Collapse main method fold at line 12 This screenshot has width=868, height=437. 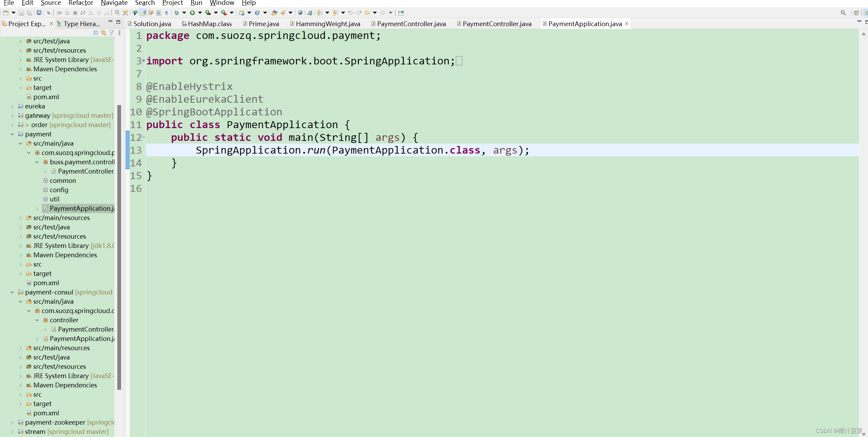143,137
